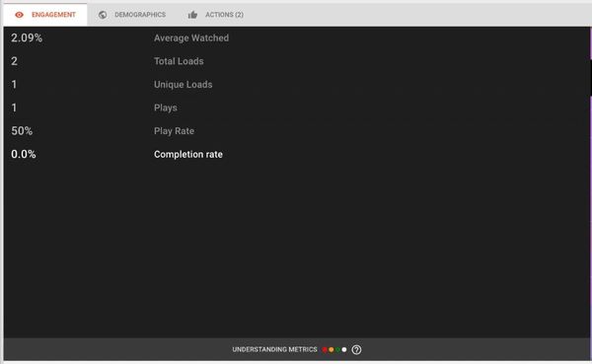Viewport: 592px width, 364px height.
Task: Click the thumbs-up icon on Actions tab
Action: point(192,15)
